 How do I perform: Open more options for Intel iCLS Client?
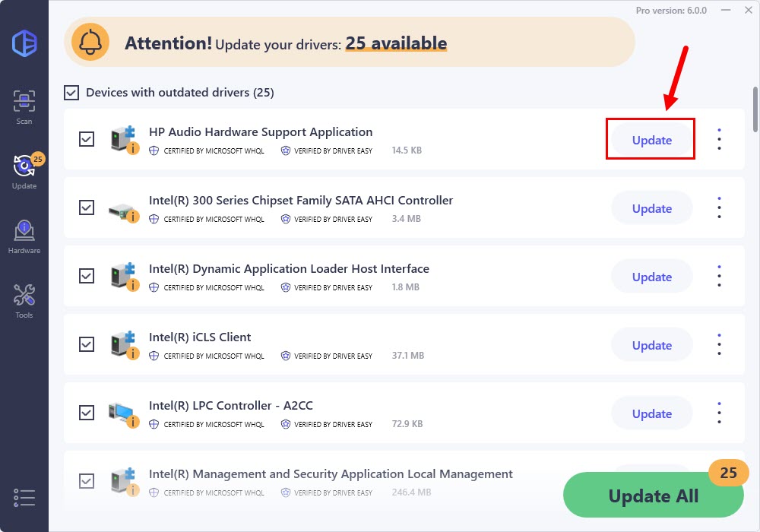[x=719, y=344]
